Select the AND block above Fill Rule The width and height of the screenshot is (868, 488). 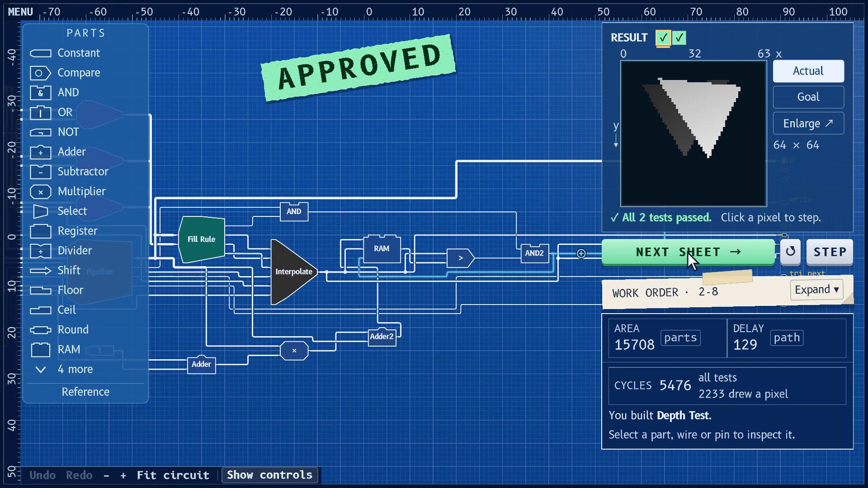294,211
